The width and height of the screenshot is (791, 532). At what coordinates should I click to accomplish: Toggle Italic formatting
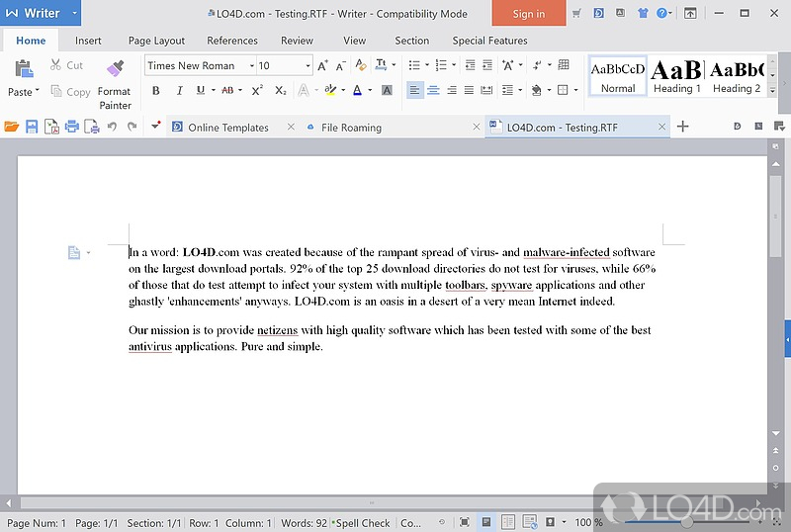179,90
